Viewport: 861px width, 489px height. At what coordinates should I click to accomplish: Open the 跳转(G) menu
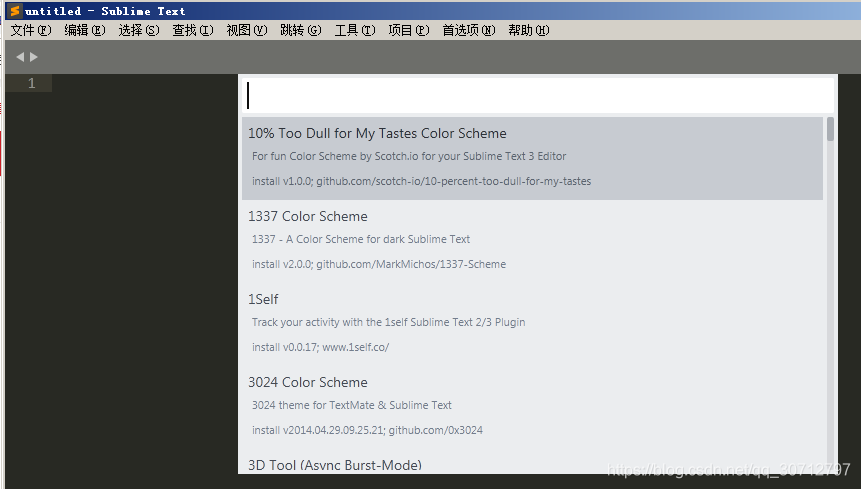300,30
